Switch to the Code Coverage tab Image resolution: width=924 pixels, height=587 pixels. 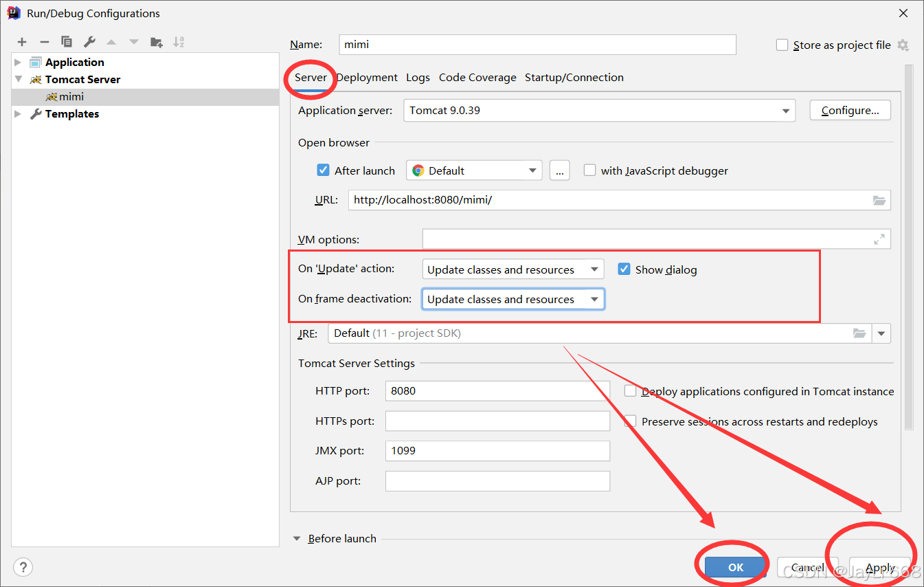tap(477, 78)
